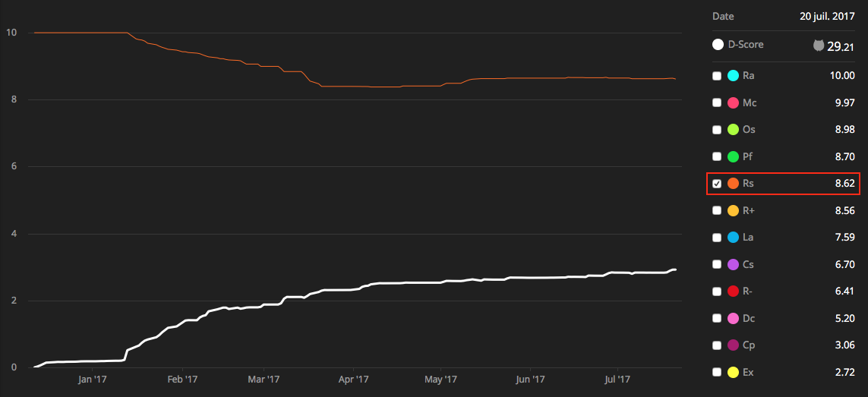Image resolution: width=868 pixels, height=397 pixels.
Task: Toggle the Cp metric checkbox
Action: [717, 345]
